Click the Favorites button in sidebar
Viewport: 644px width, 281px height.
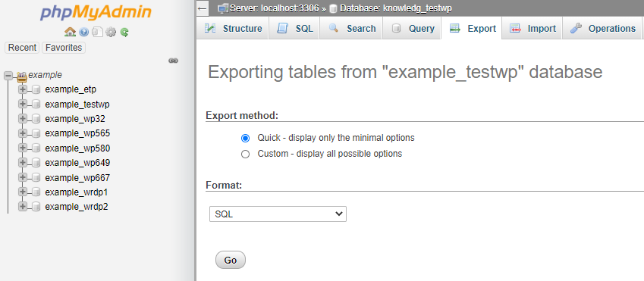click(x=64, y=48)
